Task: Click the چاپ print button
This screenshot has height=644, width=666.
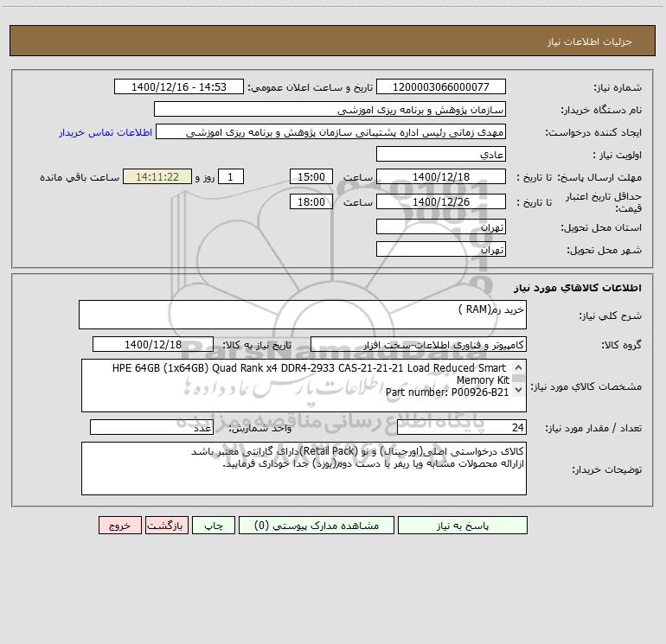Action: [x=214, y=525]
